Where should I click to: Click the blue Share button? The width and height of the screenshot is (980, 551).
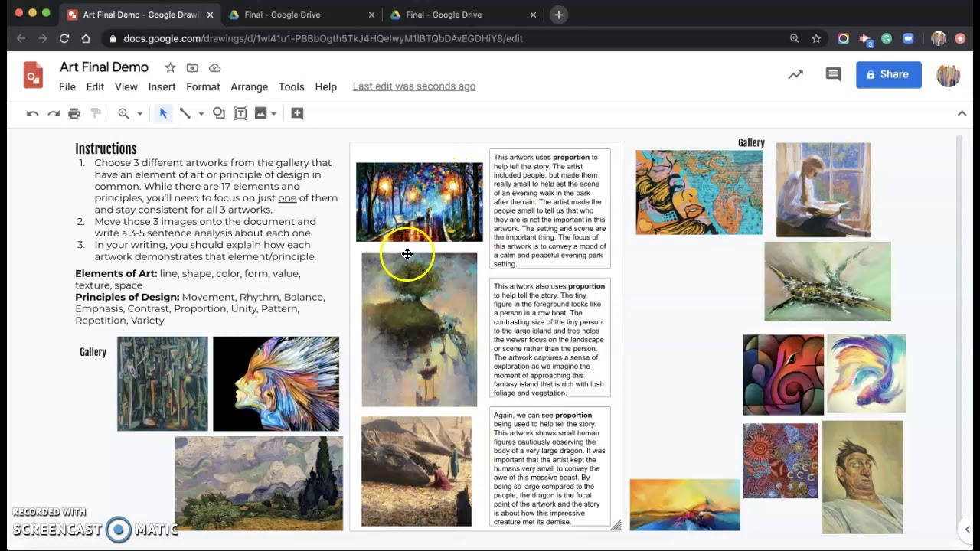[888, 74]
